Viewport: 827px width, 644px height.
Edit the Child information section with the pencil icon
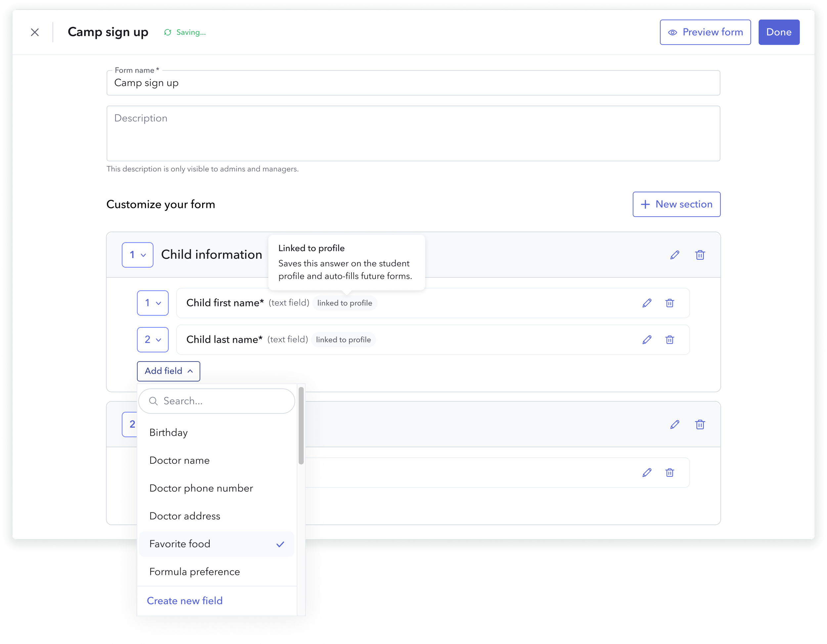675,255
